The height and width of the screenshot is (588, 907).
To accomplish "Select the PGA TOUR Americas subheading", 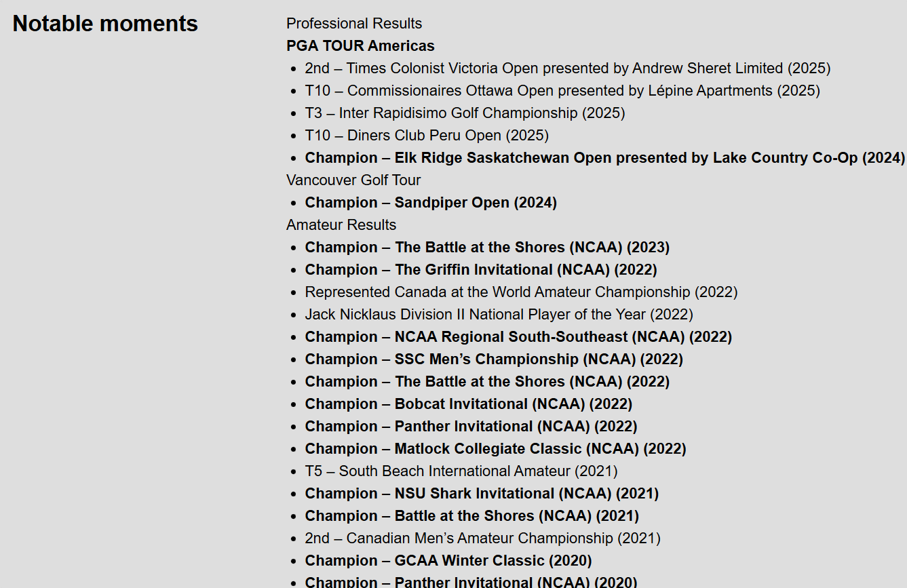I will tap(360, 46).
